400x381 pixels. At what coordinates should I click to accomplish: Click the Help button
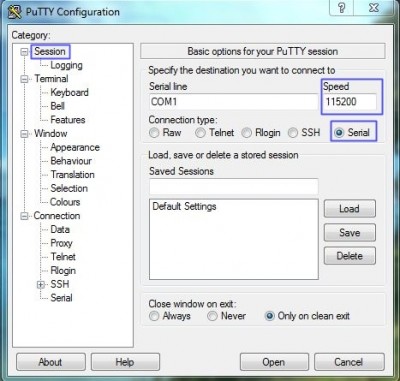125,362
